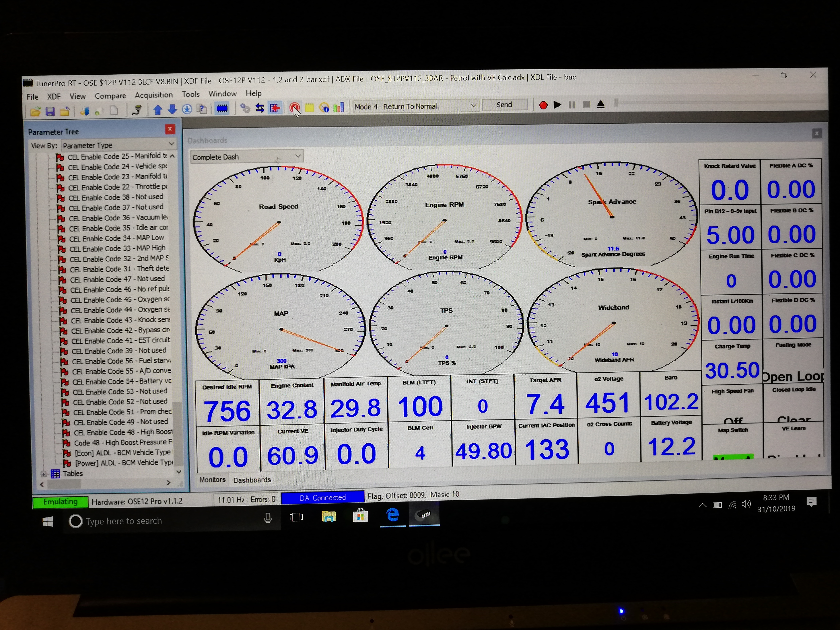Viewport: 840px width, 630px height.
Task: Click the blank new document toolbar icon
Action: [x=114, y=110]
